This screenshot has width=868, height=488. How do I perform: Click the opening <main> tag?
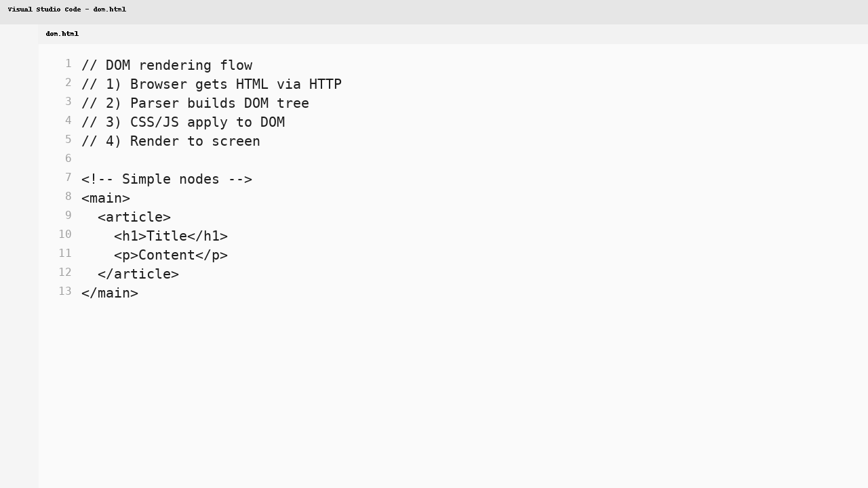(106, 198)
